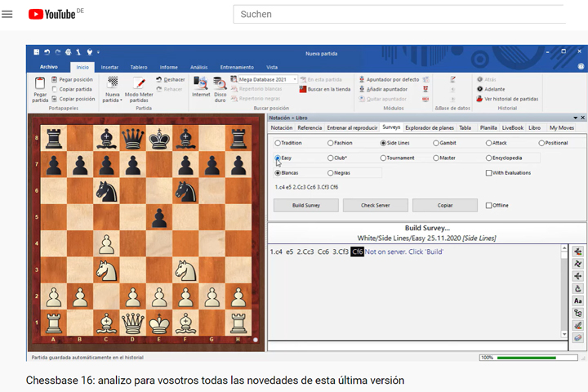The width and height of the screenshot is (588, 392).
Task: Click the Aa font icon in sidebar
Action: (578, 301)
